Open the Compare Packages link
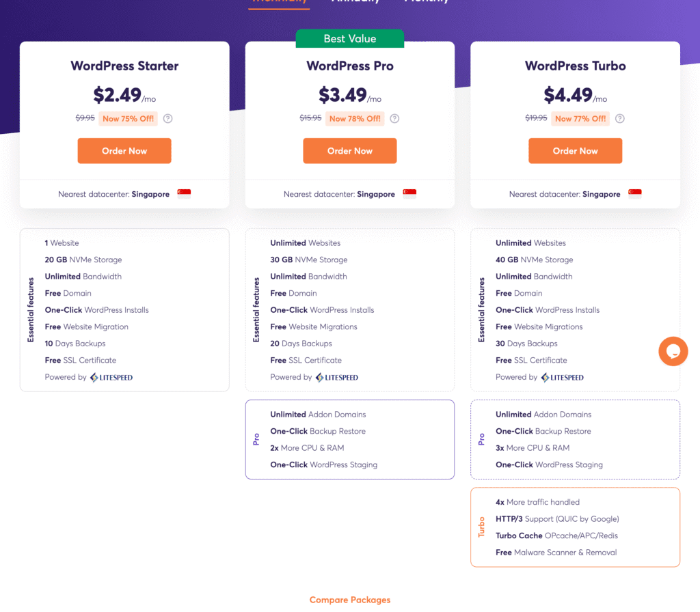The width and height of the screenshot is (700, 612). [350, 600]
